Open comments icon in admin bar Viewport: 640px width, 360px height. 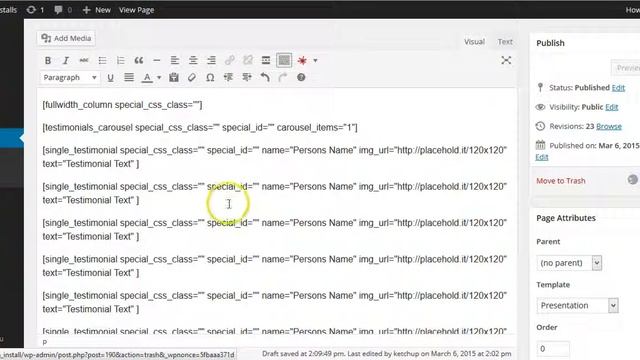coord(63,9)
